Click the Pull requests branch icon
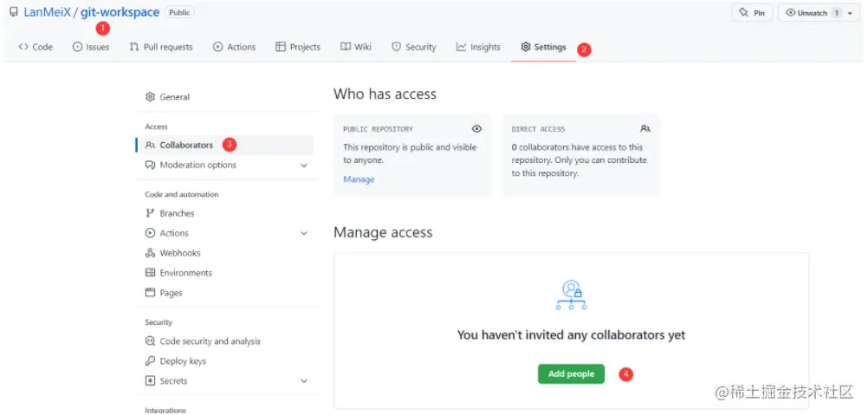Image resolution: width=868 pixels, height=415 pixels. 134,47
